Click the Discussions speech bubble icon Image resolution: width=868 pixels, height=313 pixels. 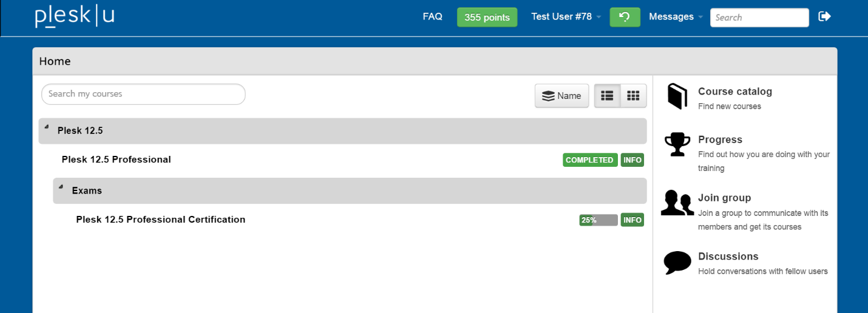pyautogui.click(x=677, y=263)
